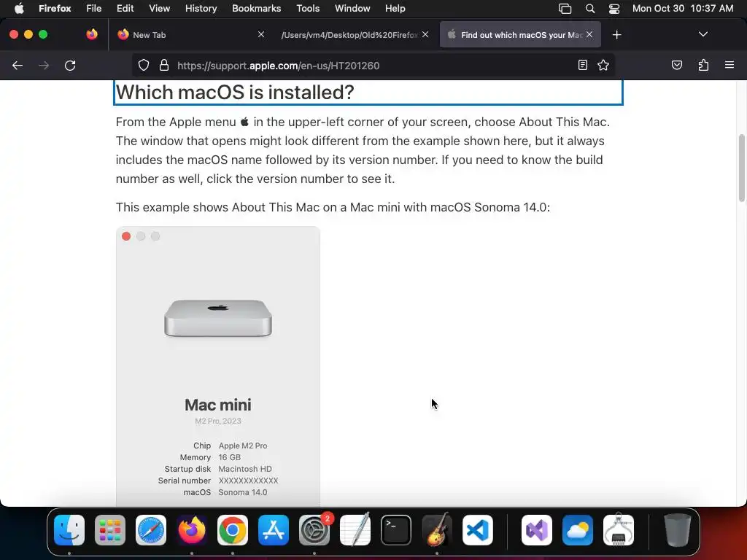Screen dimensions: 747x560
Task: Open Spotlight search in menu bar
Action: pos(590,9)
